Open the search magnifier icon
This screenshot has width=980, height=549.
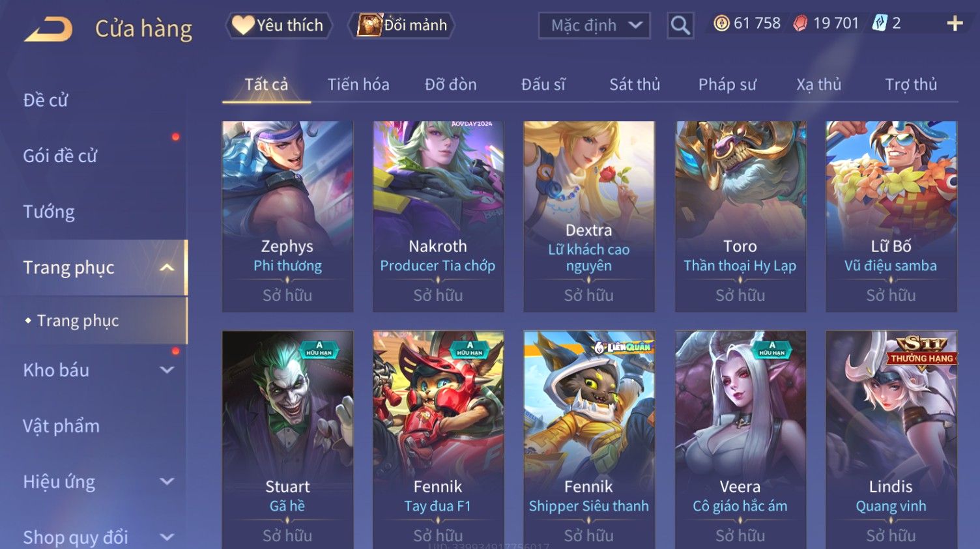[x=680, y=25]
